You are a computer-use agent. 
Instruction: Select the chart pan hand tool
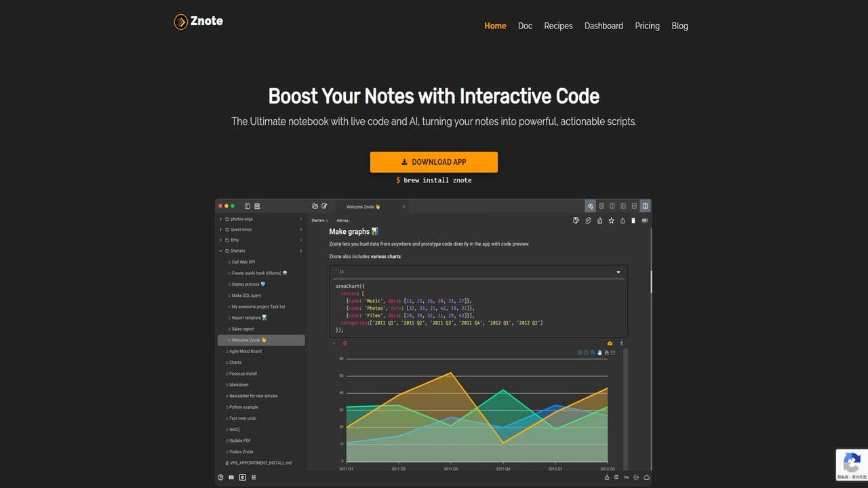[x=600, y=352]
